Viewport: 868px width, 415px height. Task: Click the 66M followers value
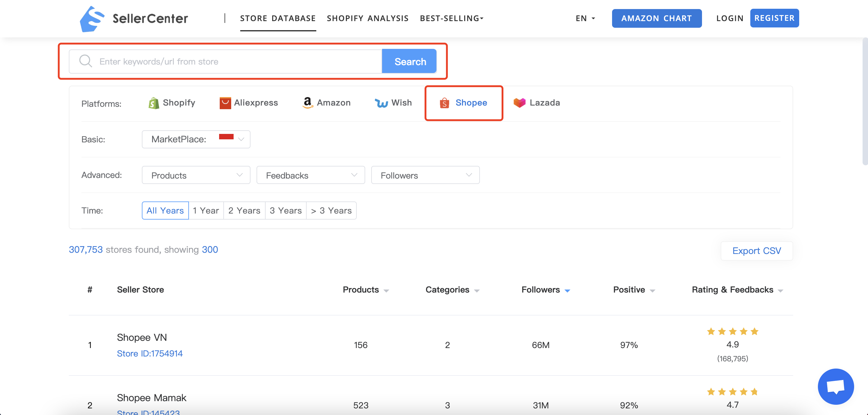[x=541, y=345]
